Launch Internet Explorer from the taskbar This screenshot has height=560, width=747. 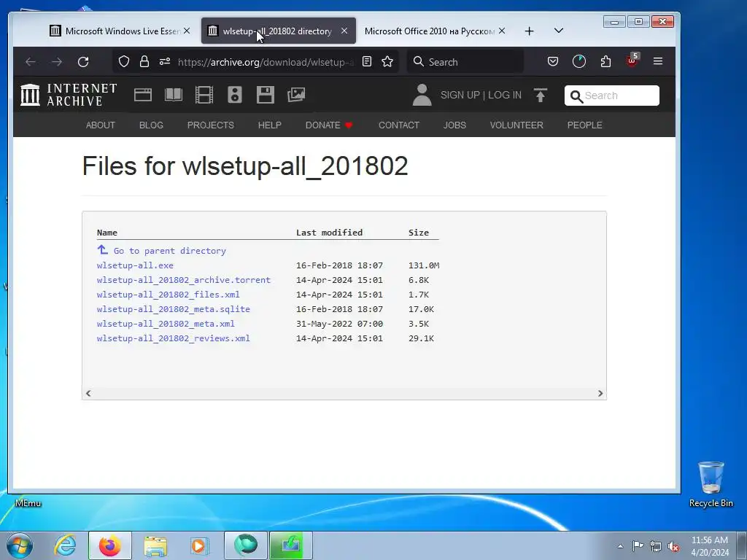(x=65, y=545)
